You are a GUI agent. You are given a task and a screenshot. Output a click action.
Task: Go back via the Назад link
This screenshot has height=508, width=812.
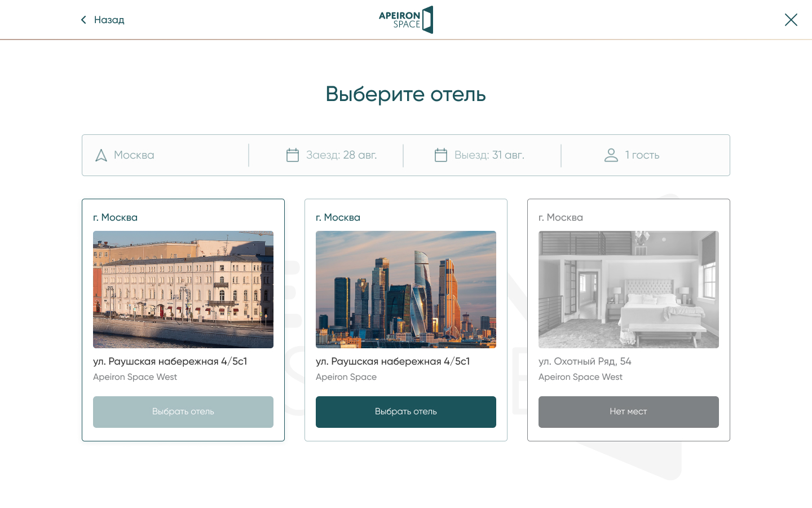tap(109, 20)
